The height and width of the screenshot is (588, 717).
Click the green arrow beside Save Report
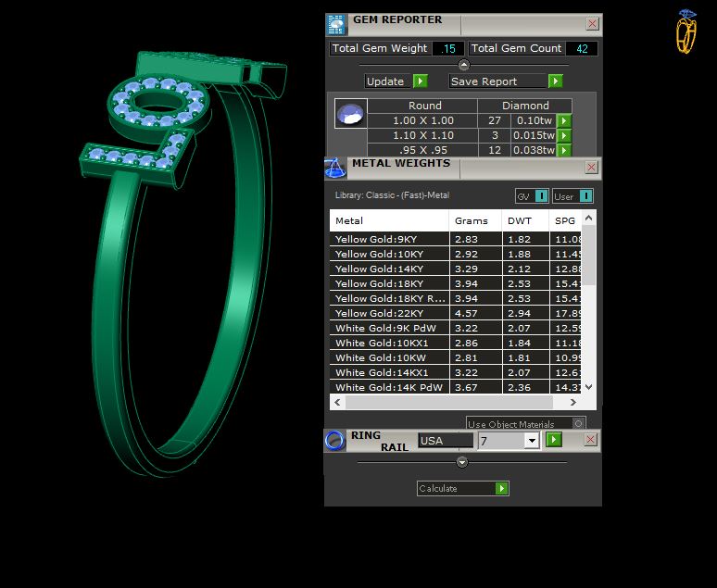tap(555, 81)
